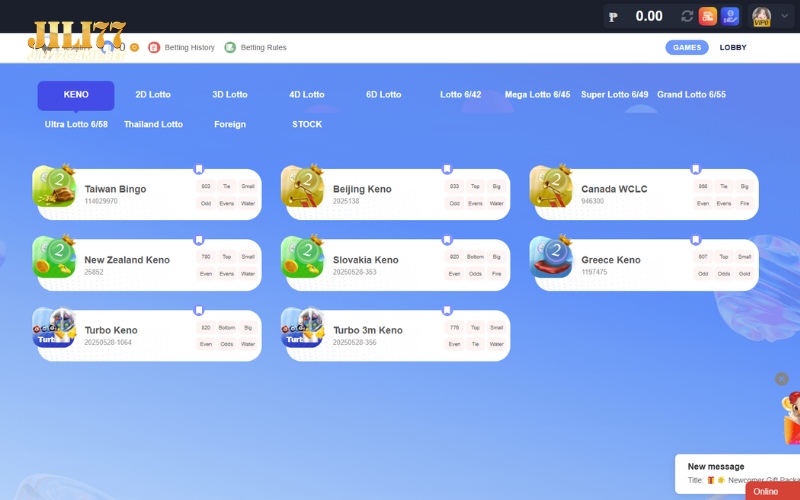Bookmark the Greece Keno card

695,240
